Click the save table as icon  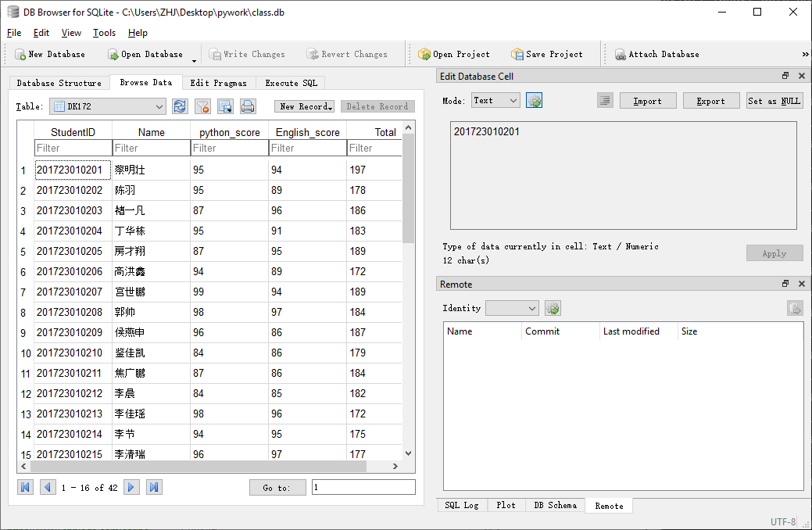[x=225, y=106]
